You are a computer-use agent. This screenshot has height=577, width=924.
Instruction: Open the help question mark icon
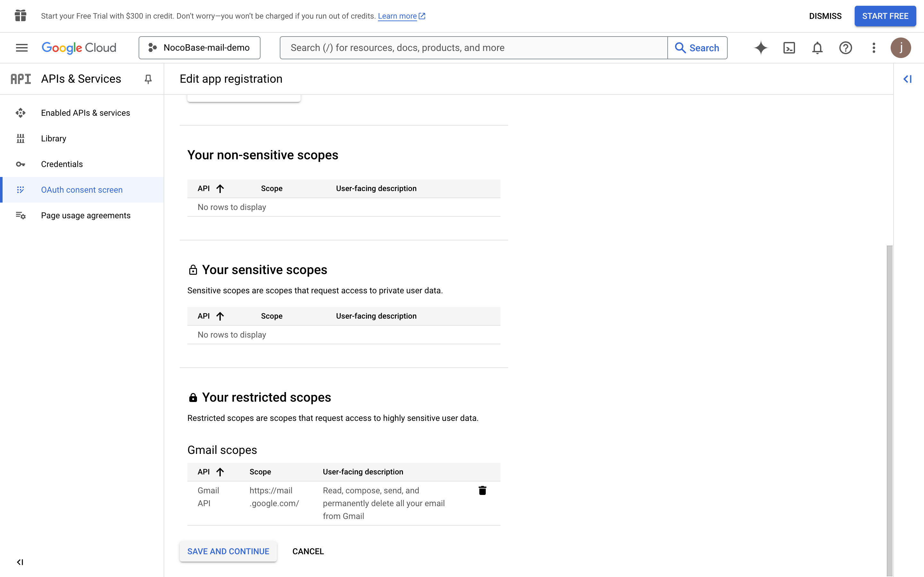click(845, 48)
